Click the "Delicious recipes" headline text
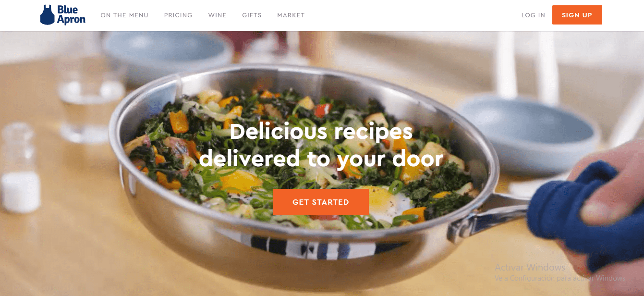Viewport: 644px width, 296px height. pyautogui.click(x=321, y=132)
